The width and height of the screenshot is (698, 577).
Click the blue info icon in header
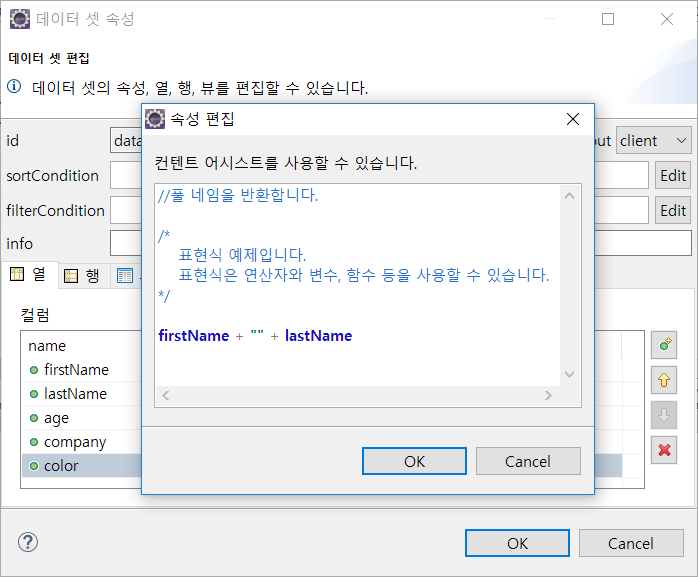[x=15, y=87]
